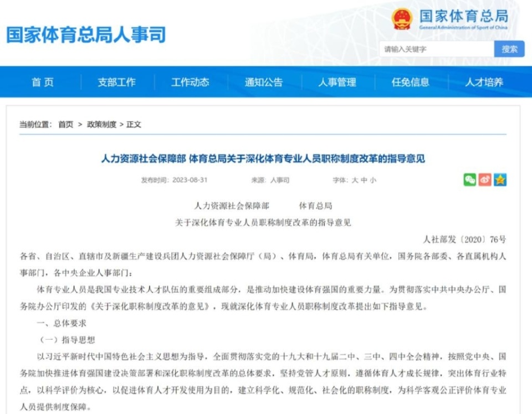The height and width of the screenshot is (414, 532).
Task: Open the 人事管理 menu item
Action: click(337, 82)
